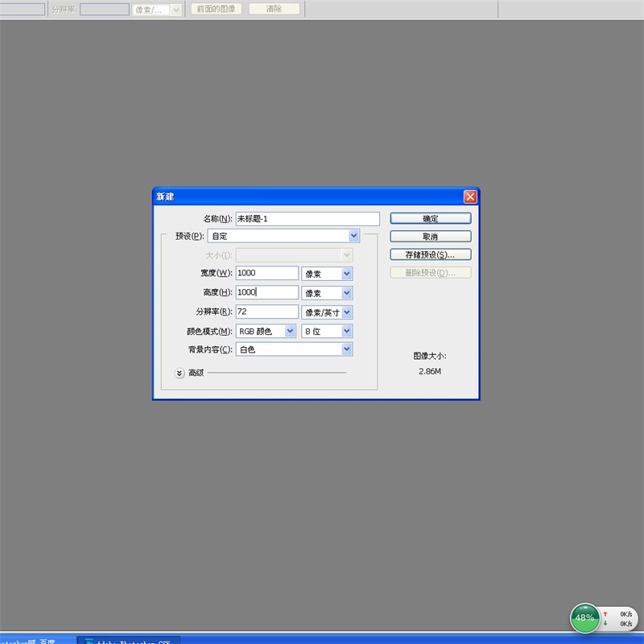Open the 高度 height unit dropdown
The width and height of the screenshot is (644, 644).
point(347,294)
